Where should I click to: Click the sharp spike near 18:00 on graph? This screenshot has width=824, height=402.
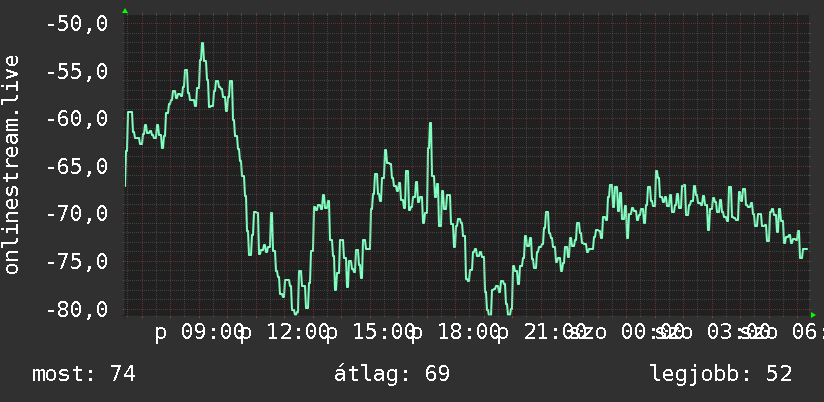tap(430, 123)
